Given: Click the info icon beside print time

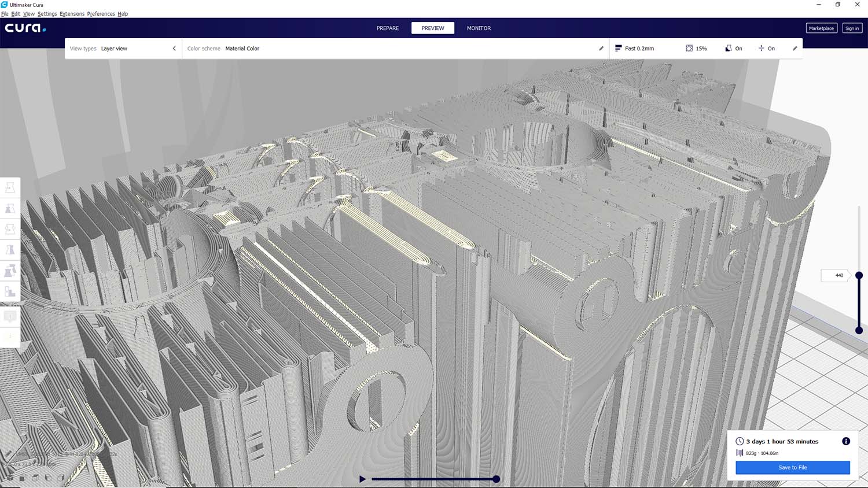Looking at the screenshot, I should pyautogui.click(x=845, y=441).
